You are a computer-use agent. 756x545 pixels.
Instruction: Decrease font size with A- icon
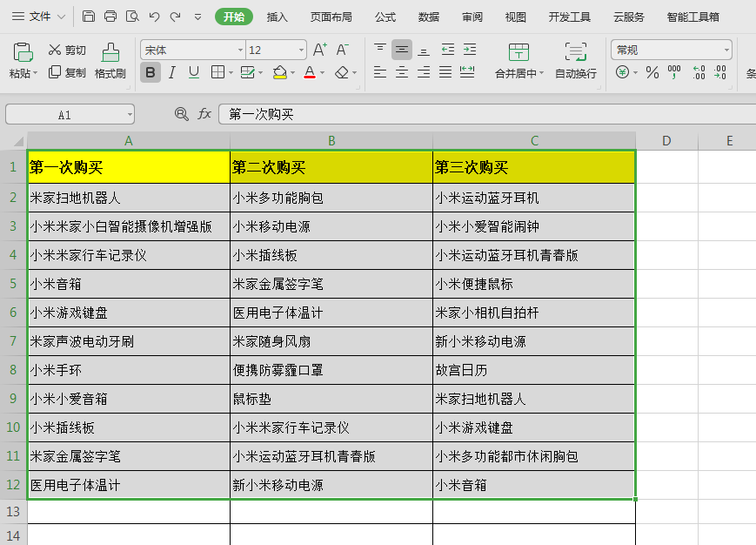pos(342,50)
